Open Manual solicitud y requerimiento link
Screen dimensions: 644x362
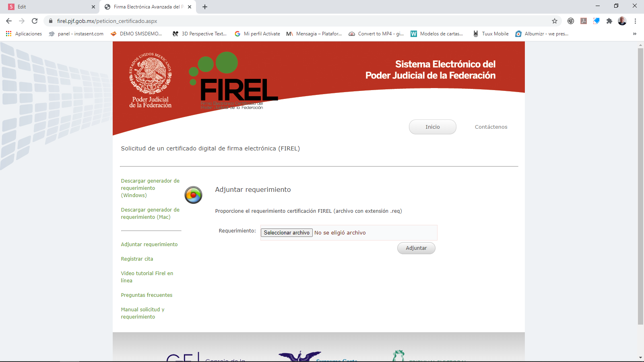[142, 313]
